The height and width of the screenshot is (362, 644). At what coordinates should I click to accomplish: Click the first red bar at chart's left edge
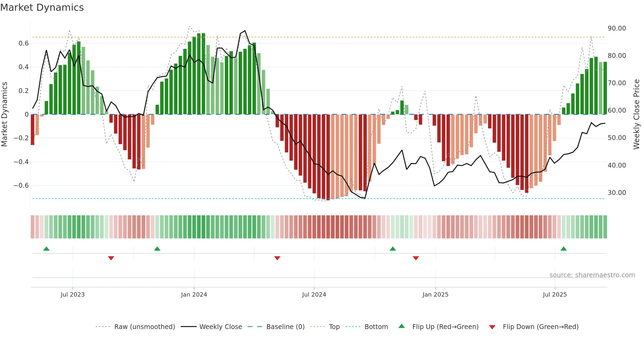pos(32,130)
